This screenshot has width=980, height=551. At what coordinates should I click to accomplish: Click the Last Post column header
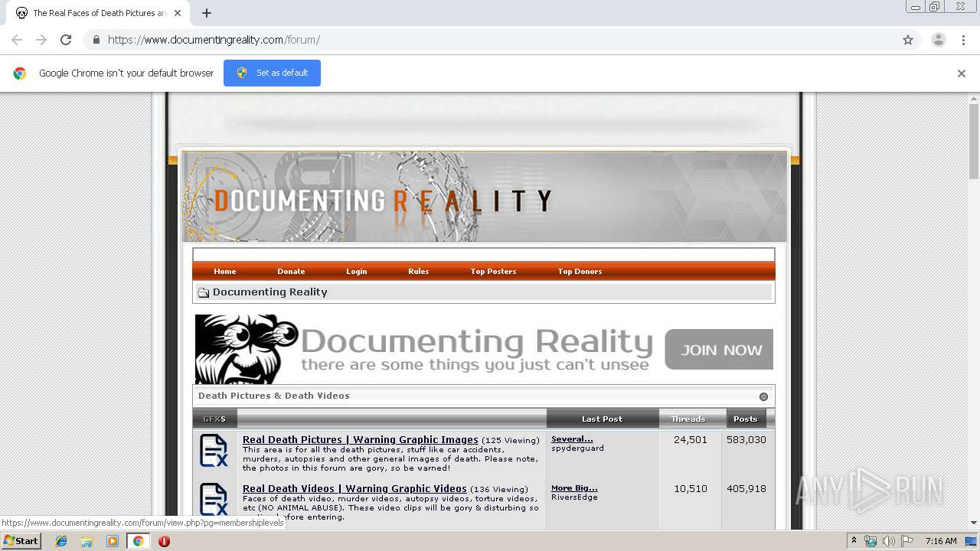602,419
